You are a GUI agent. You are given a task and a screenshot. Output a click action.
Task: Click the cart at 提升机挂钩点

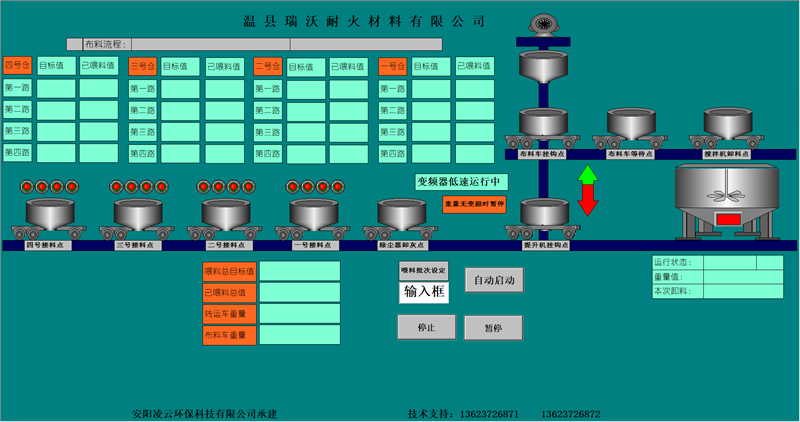(x=544, y=217)
